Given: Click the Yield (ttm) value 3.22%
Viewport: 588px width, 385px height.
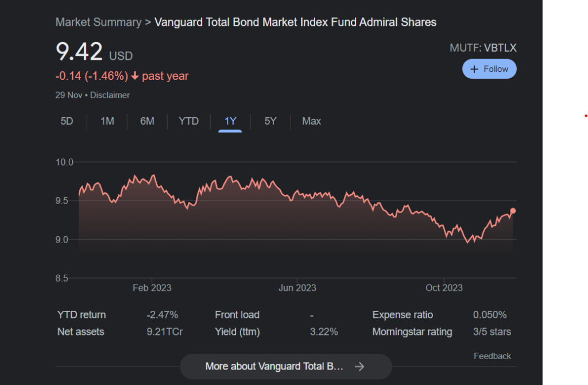Looking at the screenshot, I should pyautogui.click(x=324, y=332).
